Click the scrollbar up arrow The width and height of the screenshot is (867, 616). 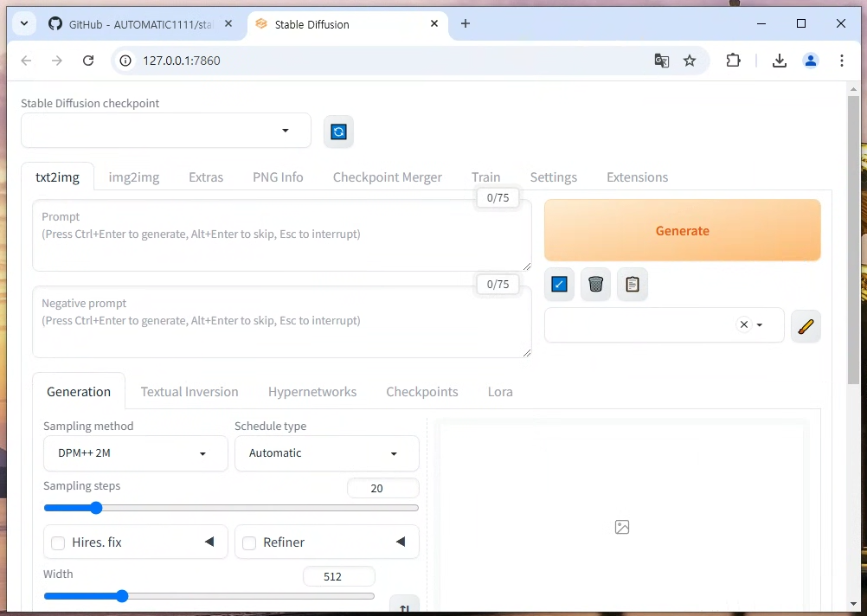(x=853, y=88)
